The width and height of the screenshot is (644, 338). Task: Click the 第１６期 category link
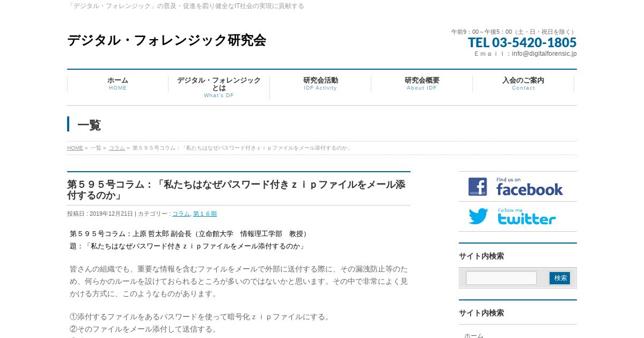click(205, 214)
